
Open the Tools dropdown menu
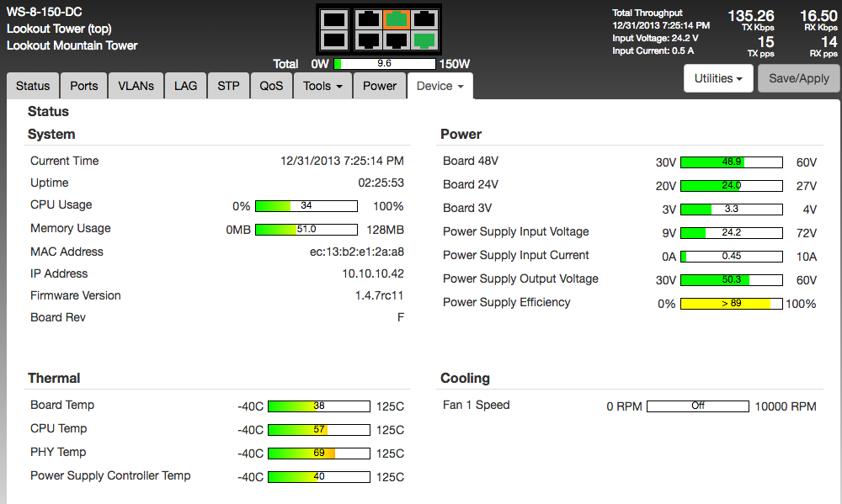(x=322, y=86)
